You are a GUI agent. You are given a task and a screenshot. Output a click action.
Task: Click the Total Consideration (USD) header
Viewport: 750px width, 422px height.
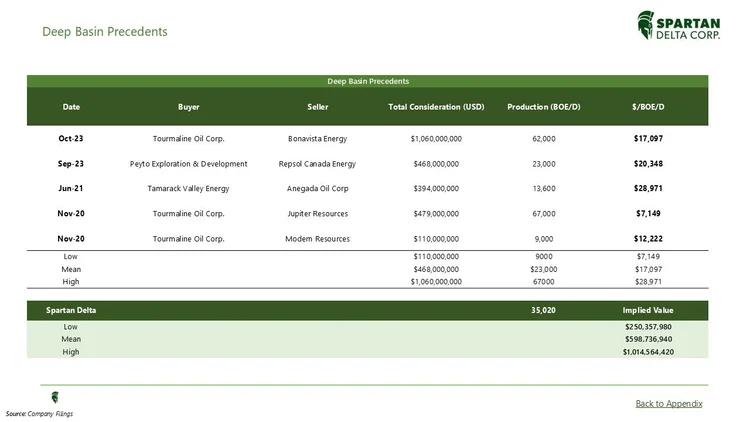[x=436, y=107]
